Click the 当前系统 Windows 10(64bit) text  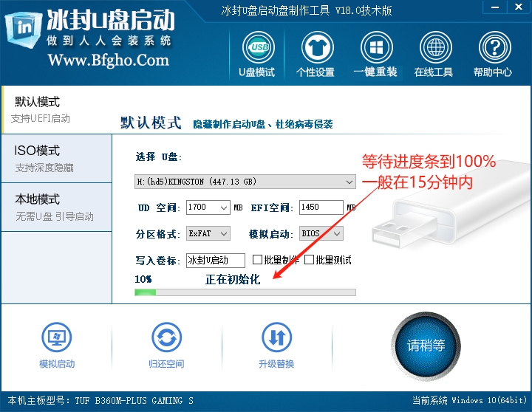[x=470, y=400]
